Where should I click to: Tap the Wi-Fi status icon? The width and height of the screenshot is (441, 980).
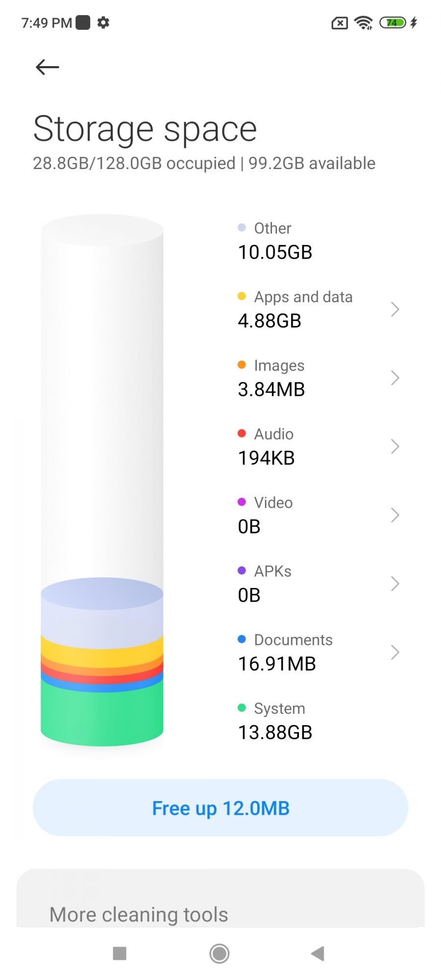click(x=364, y=23)
